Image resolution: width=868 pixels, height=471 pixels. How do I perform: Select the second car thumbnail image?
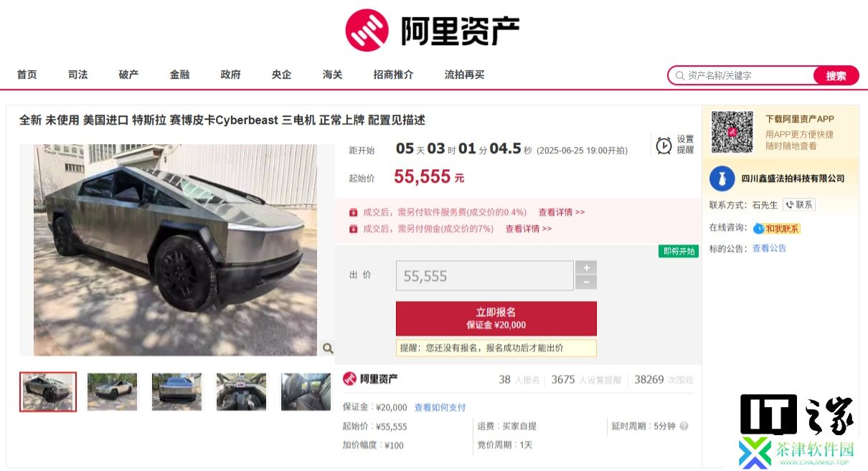coord(112,391)
